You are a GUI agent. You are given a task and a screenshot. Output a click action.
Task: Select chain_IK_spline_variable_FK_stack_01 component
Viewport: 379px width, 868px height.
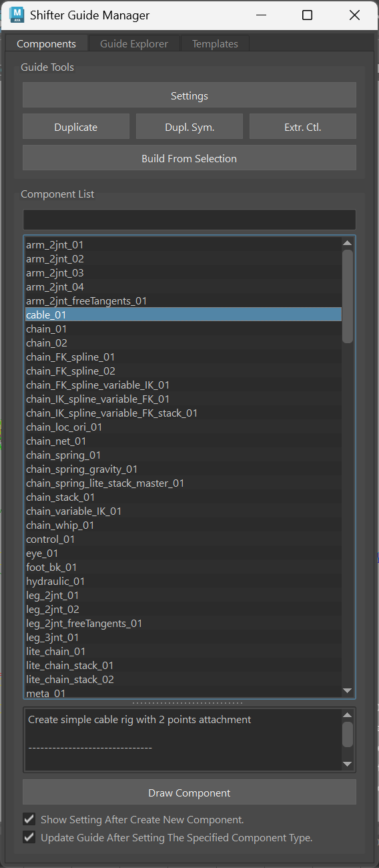click(183, 413)
